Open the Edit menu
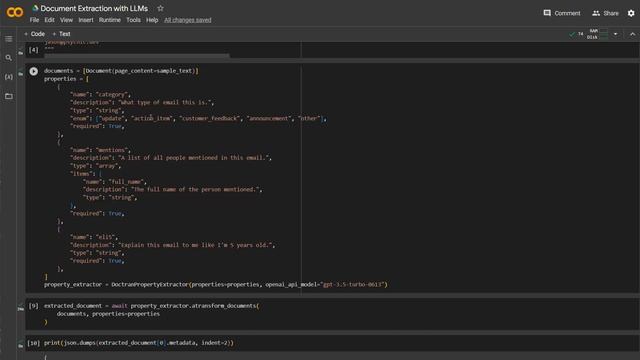 pyautogui.click(x=49, y=20)
